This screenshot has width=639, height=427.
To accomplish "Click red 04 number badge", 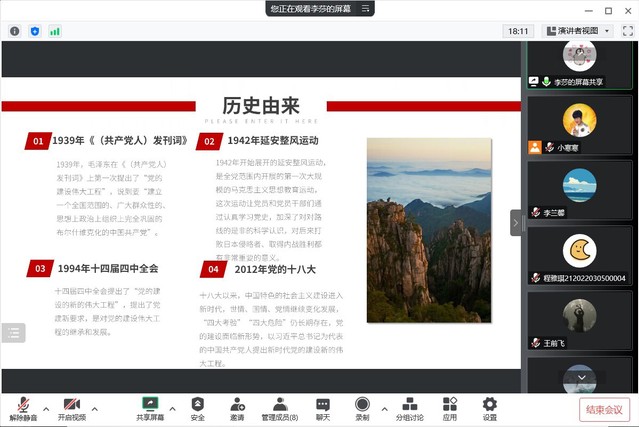I will pos(213,269).
